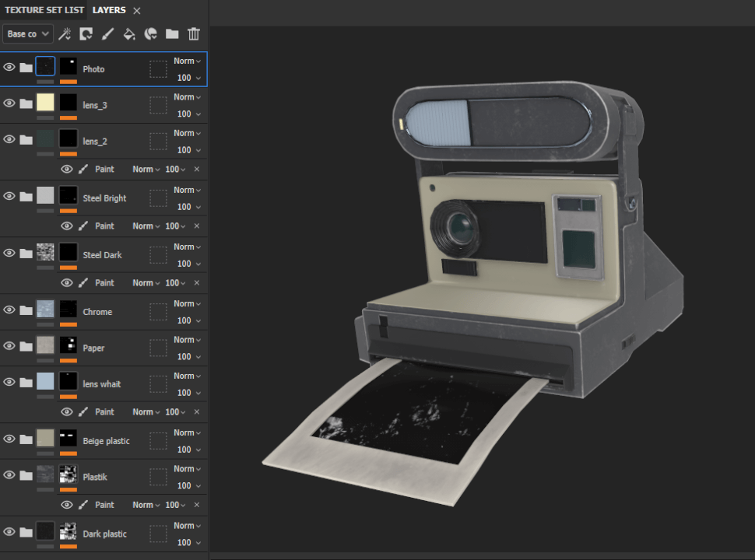The width and height of the screenshot is (755, 560).
Task: Hide the Paint effect under lens_2
Action: pos(67,169)
